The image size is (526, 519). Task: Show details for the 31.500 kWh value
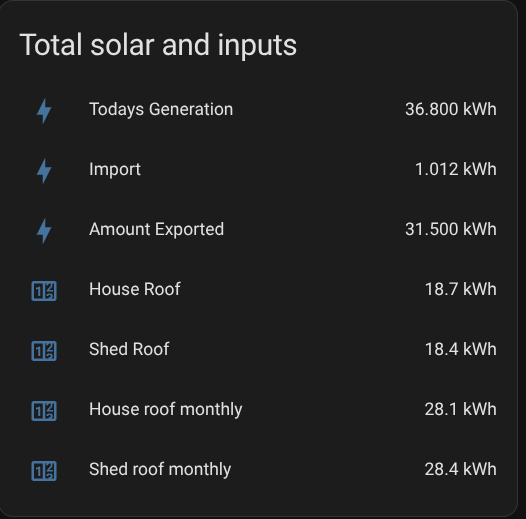(x=451, y=229)
